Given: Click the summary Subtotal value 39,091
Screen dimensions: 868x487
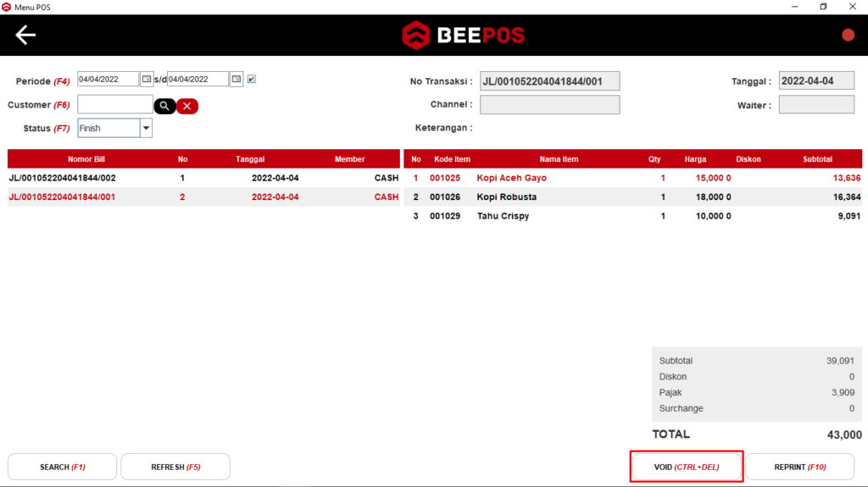Looking at the screenshot, I should click(840, 361).
